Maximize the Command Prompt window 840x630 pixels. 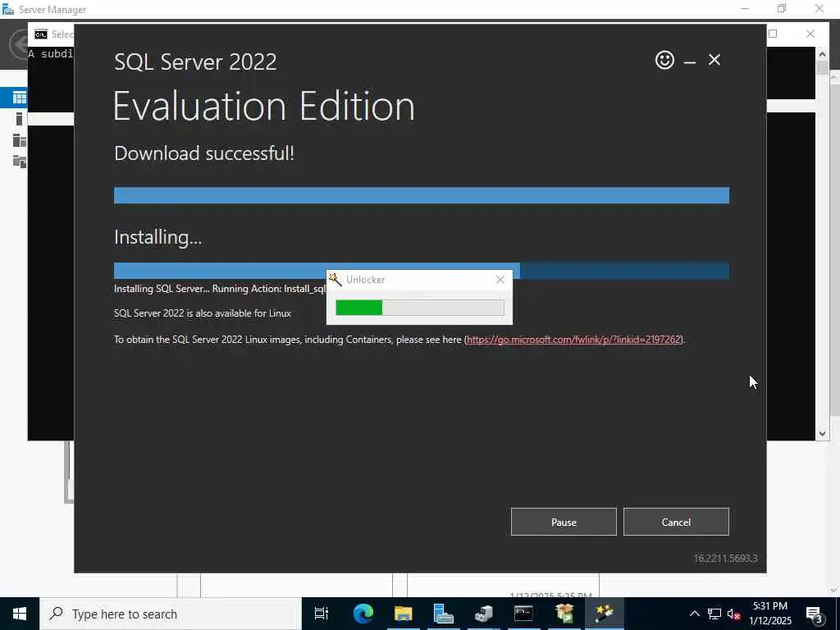click(x=773, y=34)
